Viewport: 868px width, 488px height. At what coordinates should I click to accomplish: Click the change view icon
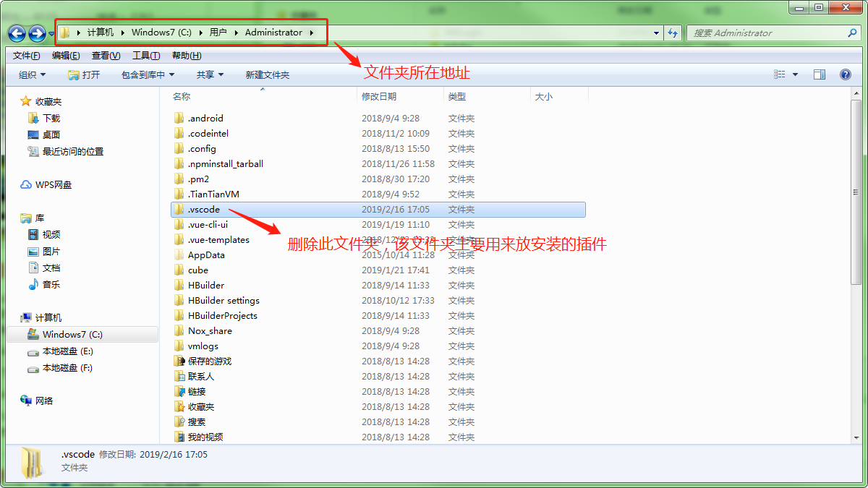[780, 74]
